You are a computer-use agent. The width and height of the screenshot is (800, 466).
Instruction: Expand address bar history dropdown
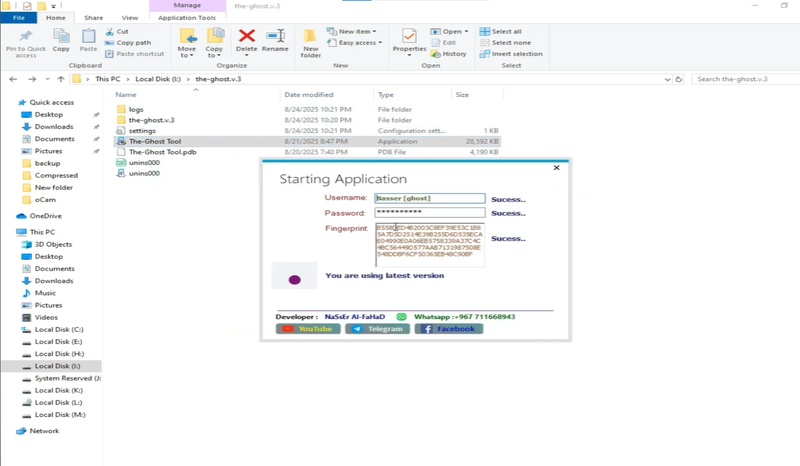click(667, 79)
